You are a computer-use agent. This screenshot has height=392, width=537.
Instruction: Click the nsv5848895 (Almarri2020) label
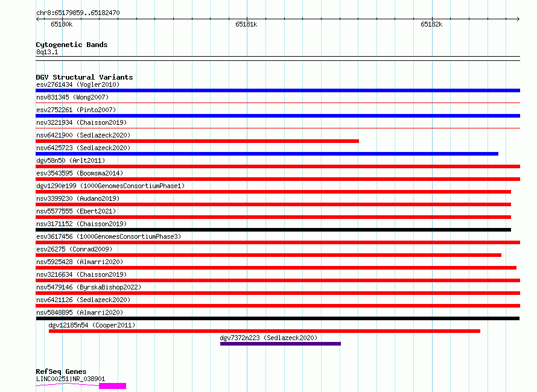tap(80, 312)
